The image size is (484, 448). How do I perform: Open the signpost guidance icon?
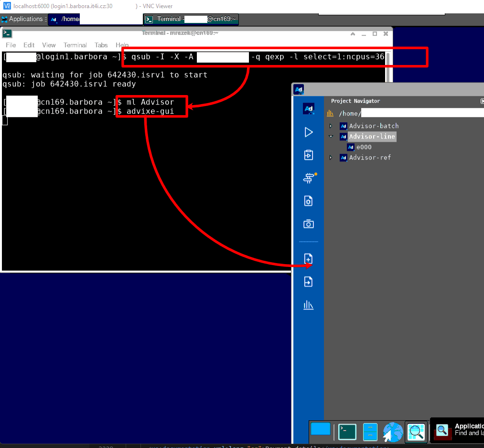(309, 178)
